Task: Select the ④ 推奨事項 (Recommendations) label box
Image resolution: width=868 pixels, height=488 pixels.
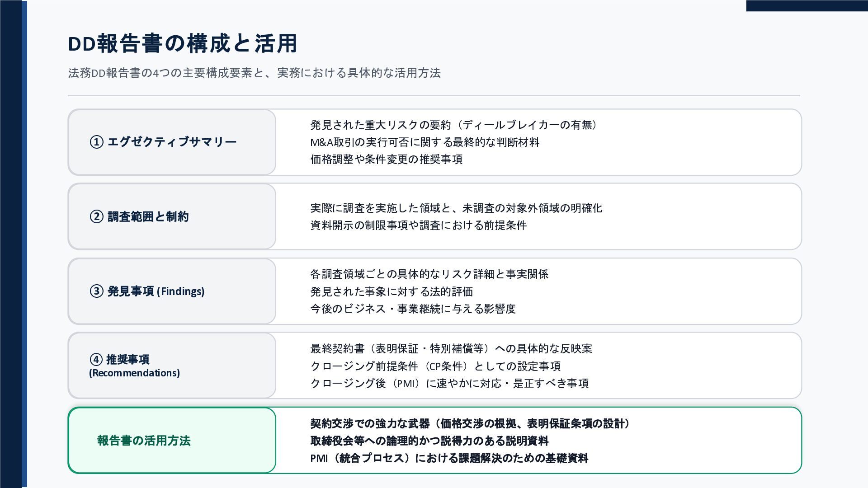Action: coord(172,366)
